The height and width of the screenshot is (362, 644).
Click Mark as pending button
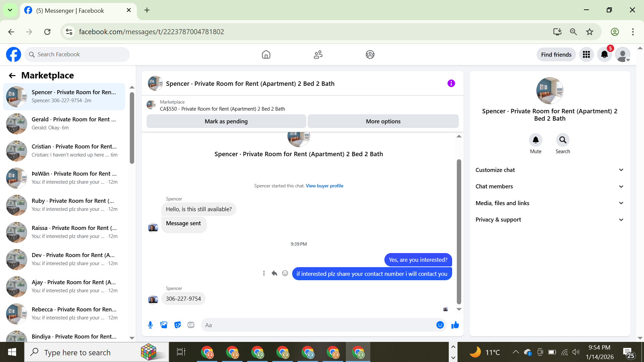tap(226, 121)
